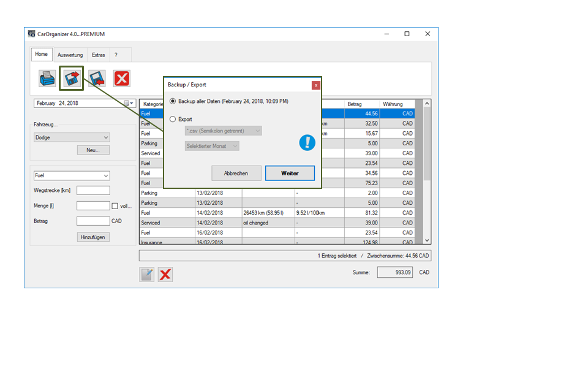This screenshot has height=368, width=588.
Task: Switch to the Auswertung tab
Action: point(70,55)
